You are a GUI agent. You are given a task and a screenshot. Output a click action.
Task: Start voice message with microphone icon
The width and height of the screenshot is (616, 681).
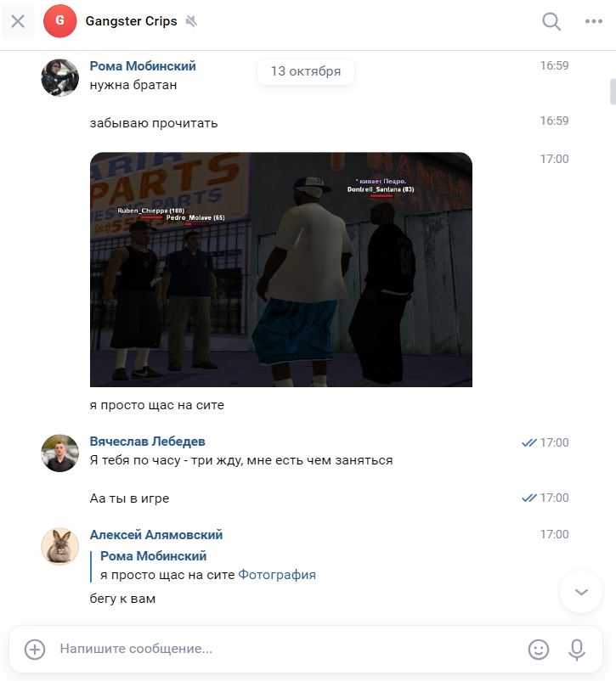coord(577,650)
